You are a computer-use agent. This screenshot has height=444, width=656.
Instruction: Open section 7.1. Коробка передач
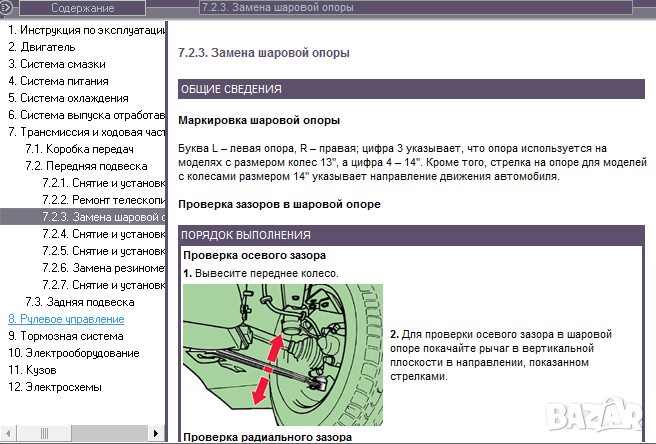click(x=80, y=148)
